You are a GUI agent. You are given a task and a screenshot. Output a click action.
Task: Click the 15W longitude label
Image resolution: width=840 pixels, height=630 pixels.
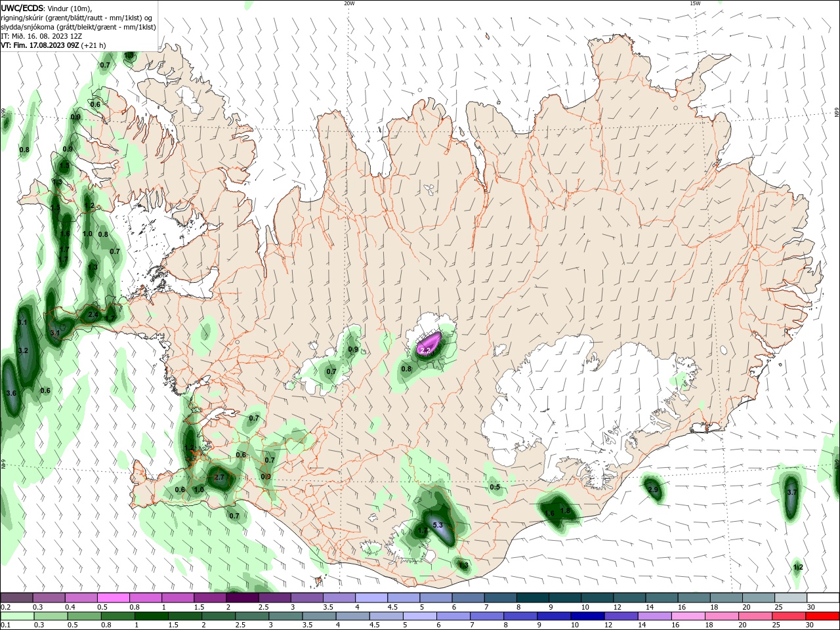coord(694,3)
